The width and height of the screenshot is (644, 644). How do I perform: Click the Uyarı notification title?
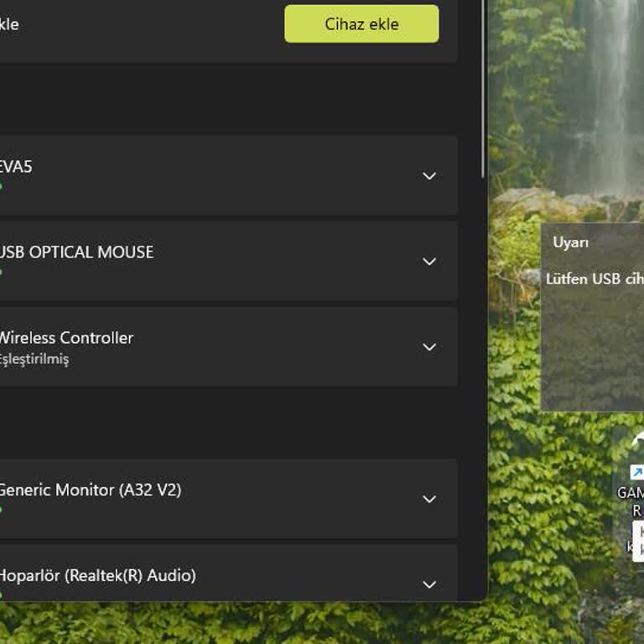[570, 242]
